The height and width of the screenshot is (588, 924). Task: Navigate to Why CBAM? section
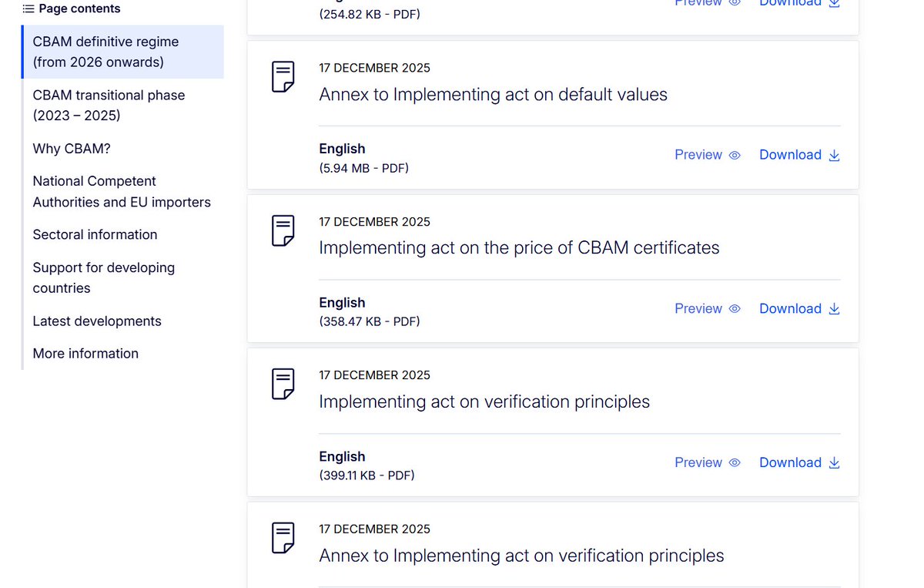pos(72,149)
